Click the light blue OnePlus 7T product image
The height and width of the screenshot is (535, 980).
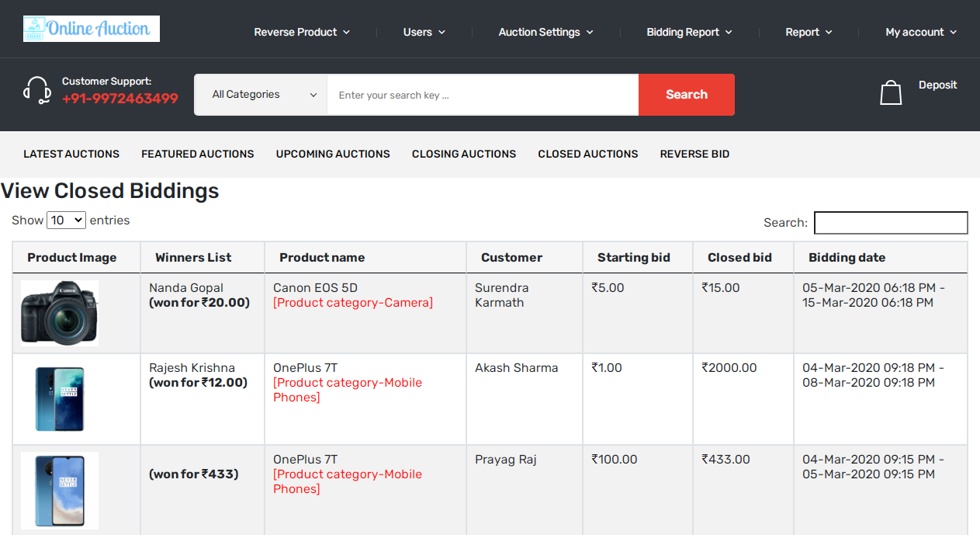pos(60,489)
